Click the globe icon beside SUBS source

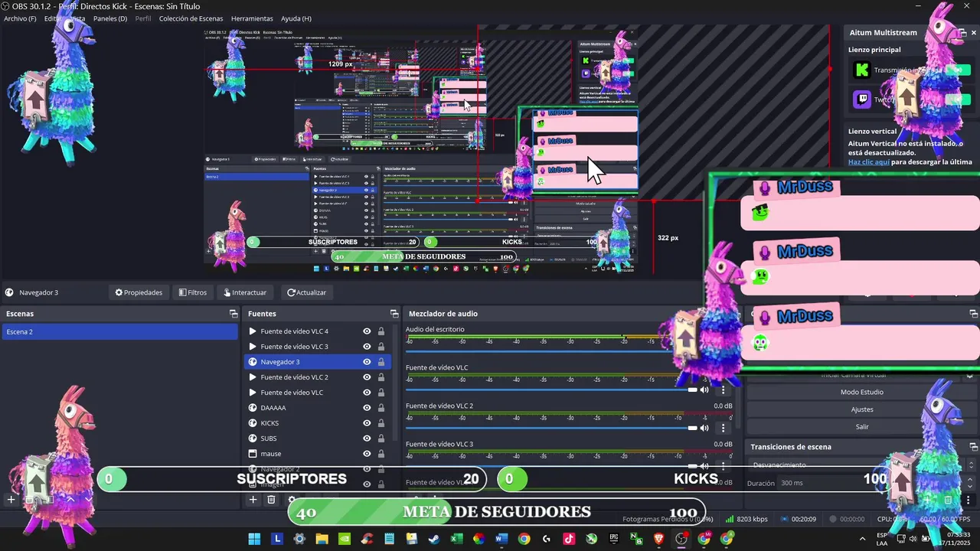[253, 439]
